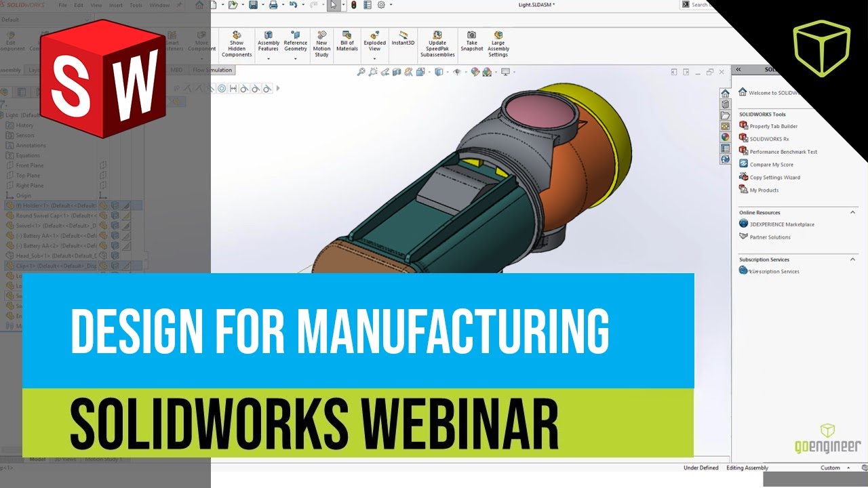Expand the Assembly Features dropdown arrow
The image size is (868, 488).
pos(269,59)
